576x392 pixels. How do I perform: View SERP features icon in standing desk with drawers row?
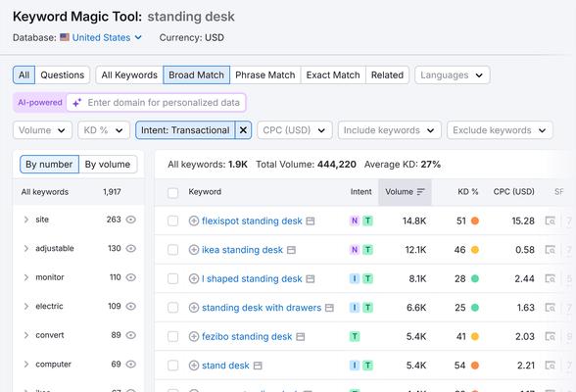click(551, 308)
